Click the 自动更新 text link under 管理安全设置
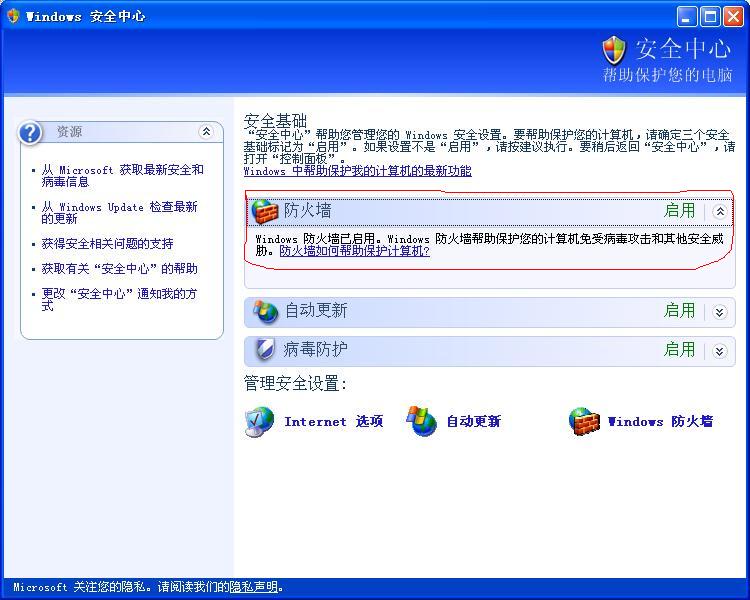This screenshot has height=600, width=750. [474, 422]
